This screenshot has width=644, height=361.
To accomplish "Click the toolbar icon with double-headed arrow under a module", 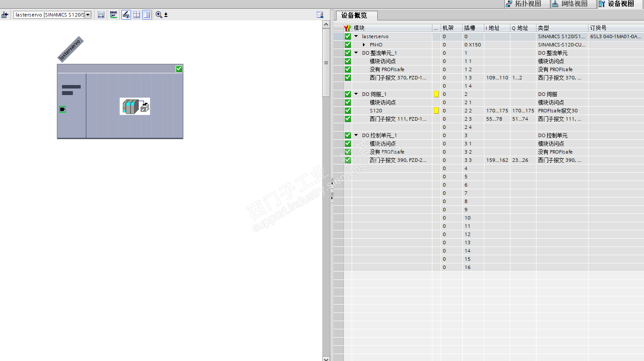I will coord(101,15).
